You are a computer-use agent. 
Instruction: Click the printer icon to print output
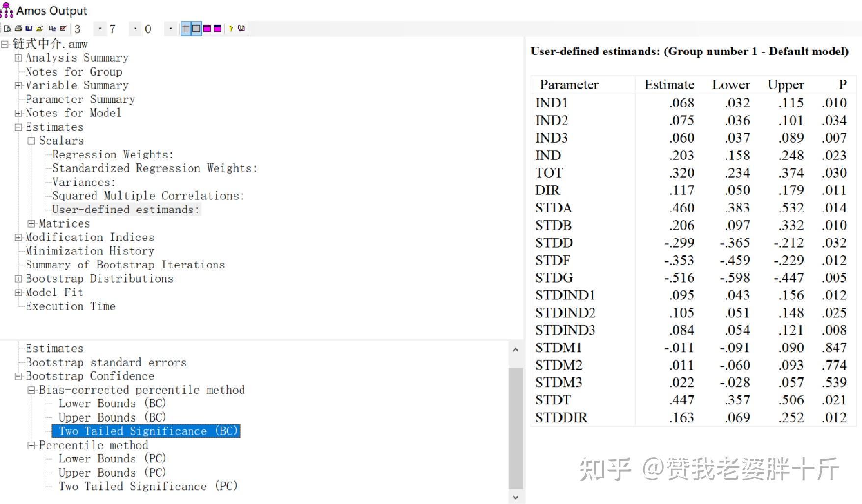pos(18,28)
